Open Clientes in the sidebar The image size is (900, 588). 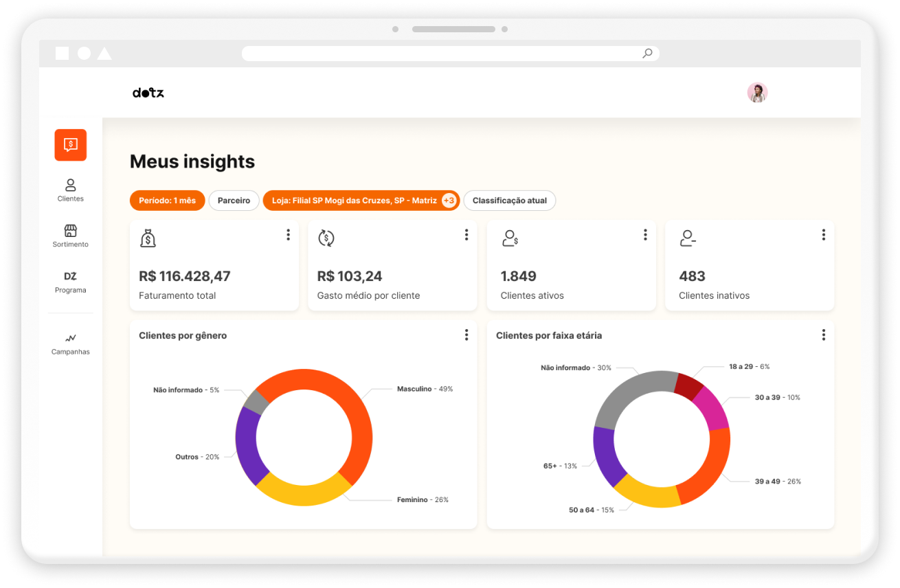71,190
